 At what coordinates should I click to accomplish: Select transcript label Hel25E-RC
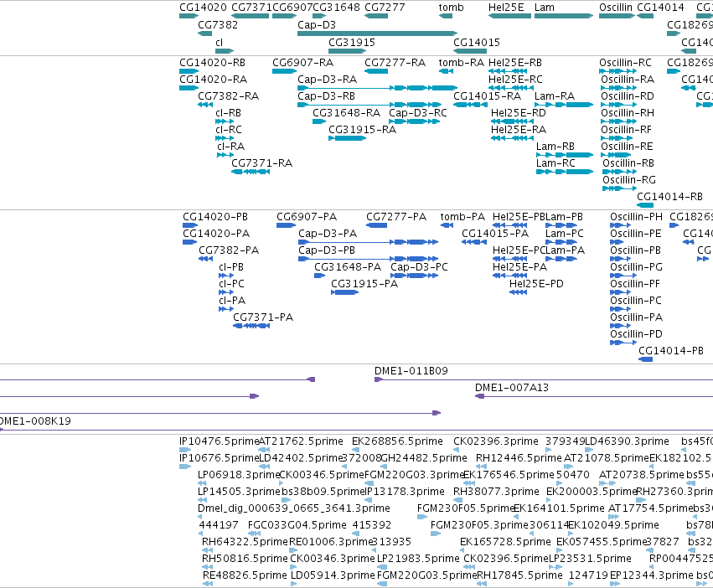(x=515, y=79)
